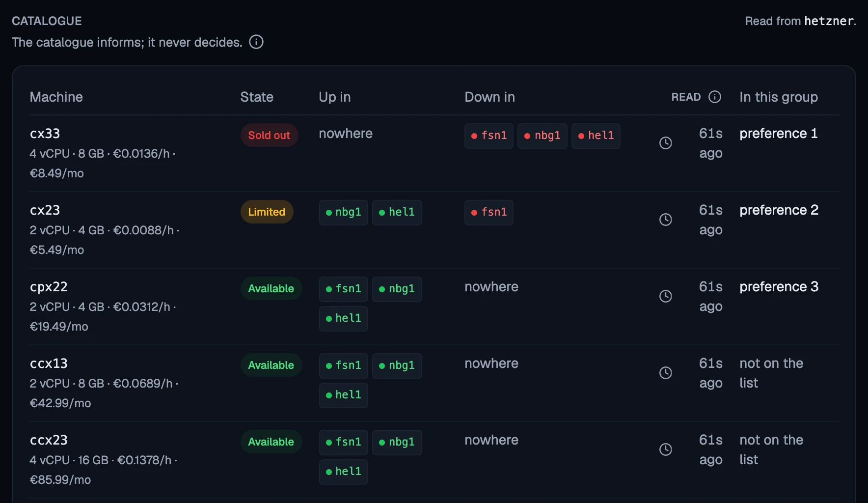Select red fsn1 chip in cx23 row

[x=489, y=212]
